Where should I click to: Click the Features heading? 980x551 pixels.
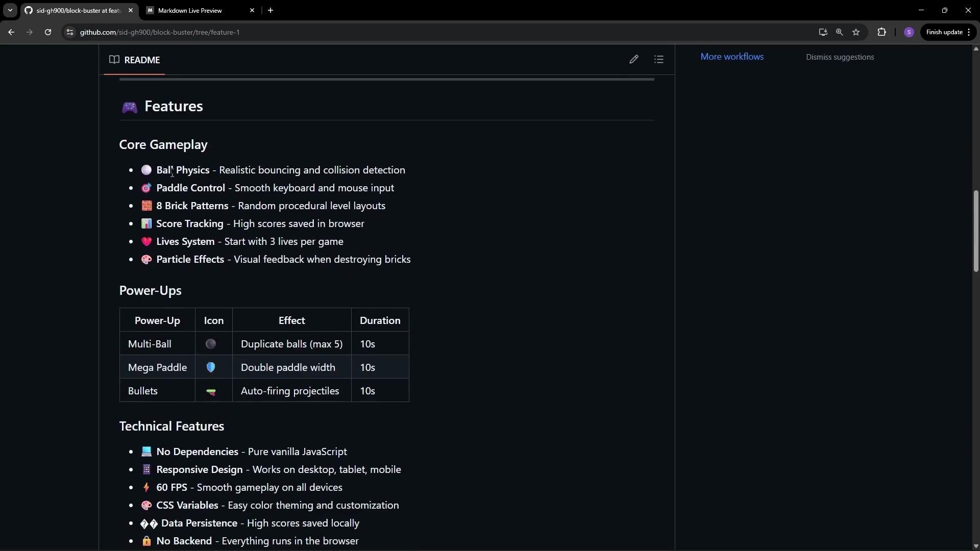[174, 106]
